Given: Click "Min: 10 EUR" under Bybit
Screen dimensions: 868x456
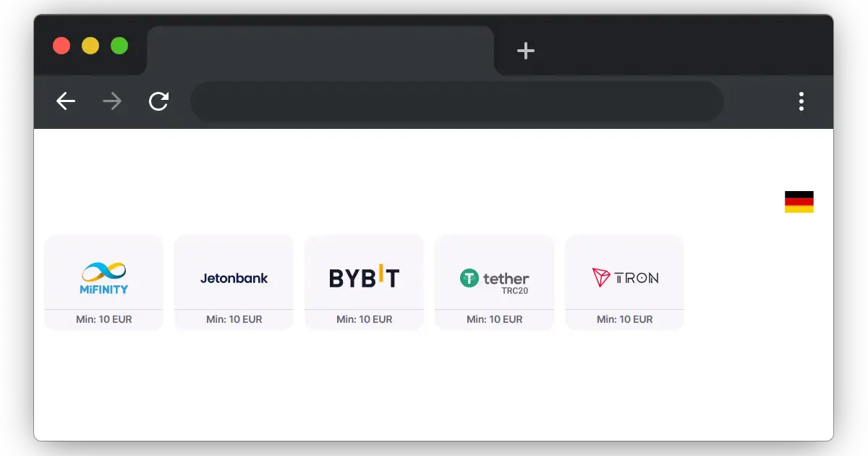Looking at the screenshot, I should pyautogui.click(x=365, y=319).
